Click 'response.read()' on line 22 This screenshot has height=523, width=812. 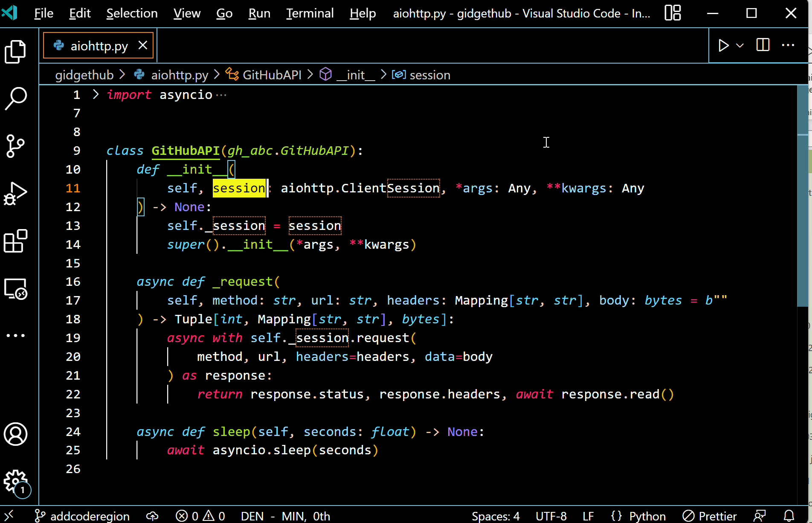coord(618,394)
